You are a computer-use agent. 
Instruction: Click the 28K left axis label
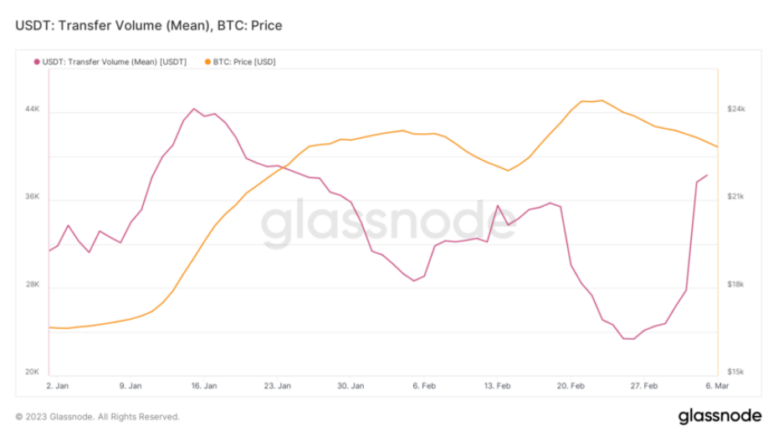(x=31, y=285)
